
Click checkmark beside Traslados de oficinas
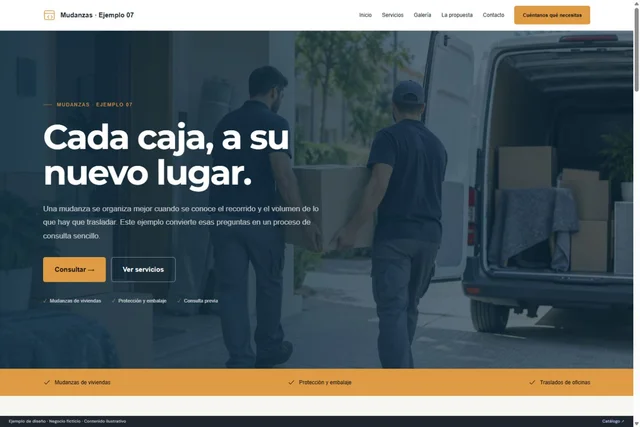[x=532, y=383]
